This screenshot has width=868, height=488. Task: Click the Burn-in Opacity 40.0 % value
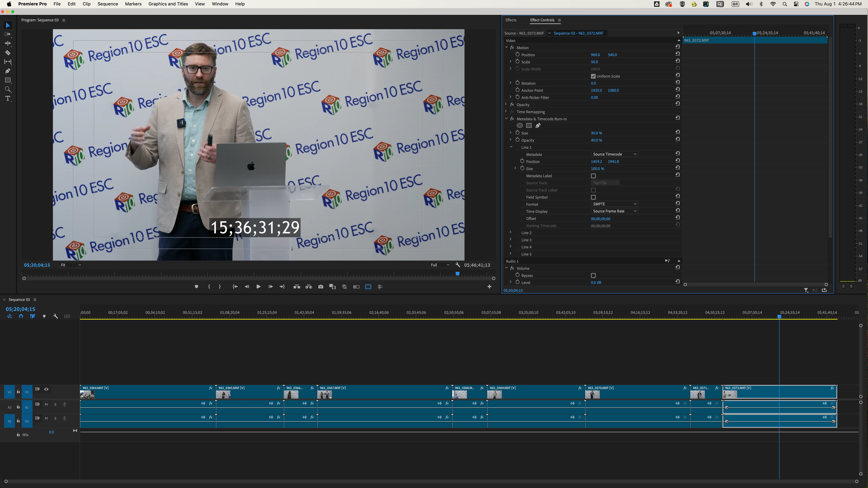point(596,140)
